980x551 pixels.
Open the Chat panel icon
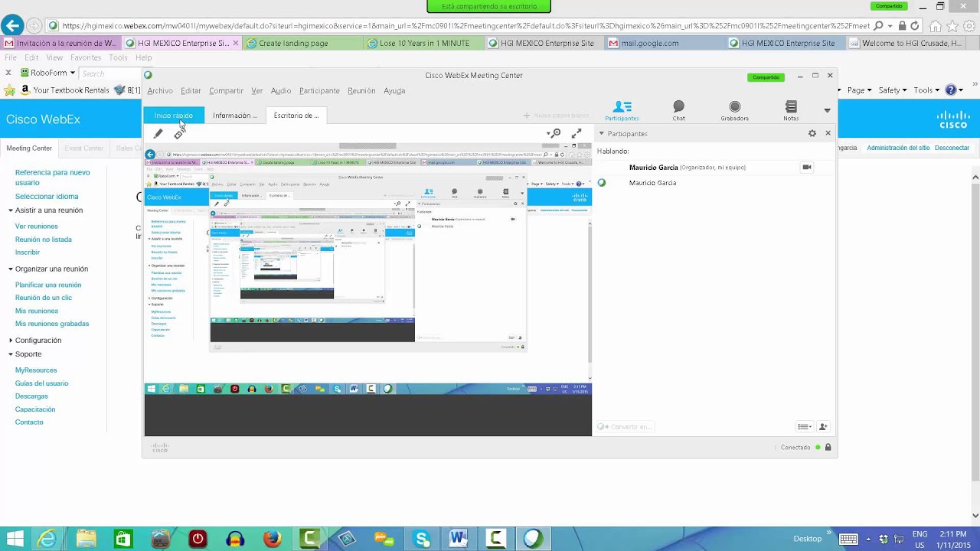point(678,111)
